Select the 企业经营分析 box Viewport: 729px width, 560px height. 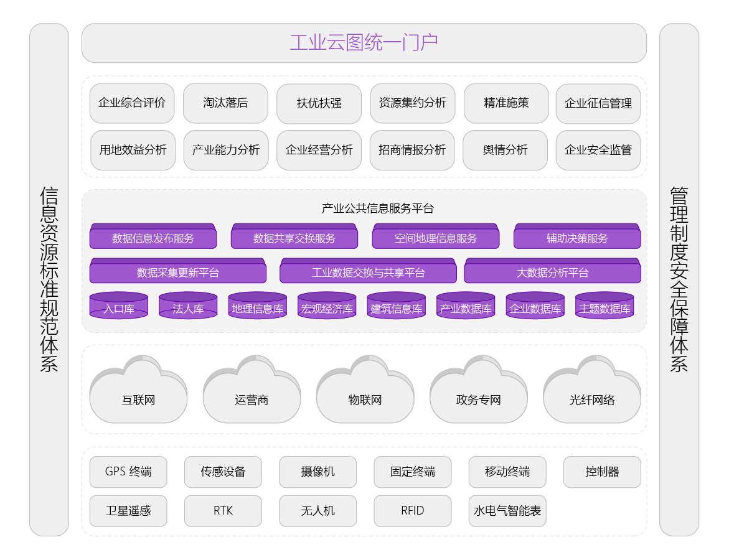click(319, 150)
